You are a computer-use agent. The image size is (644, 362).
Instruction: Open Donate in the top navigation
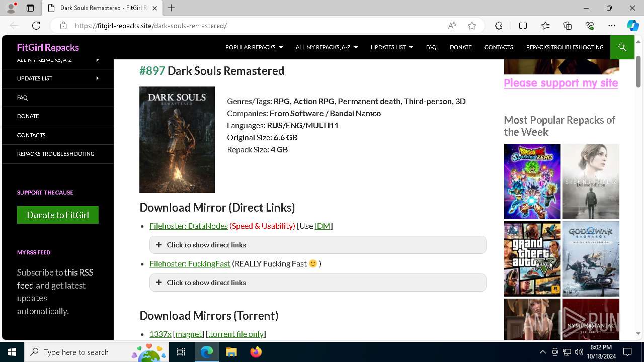pyautogui.click(x=460, y=47)
